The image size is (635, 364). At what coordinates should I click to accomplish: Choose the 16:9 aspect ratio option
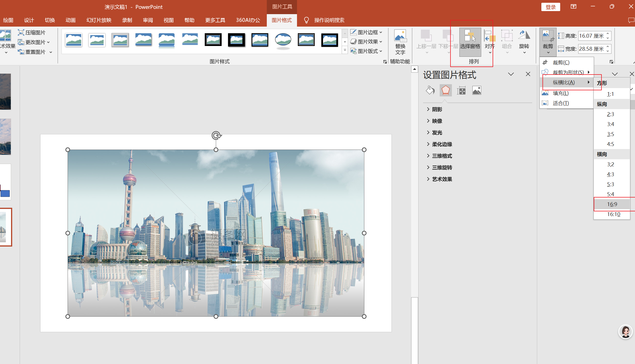point(612,204)
